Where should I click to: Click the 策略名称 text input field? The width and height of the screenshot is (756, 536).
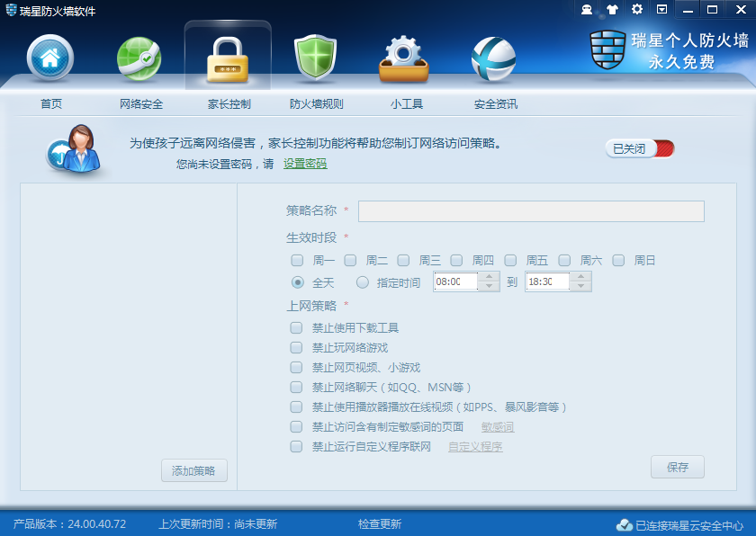click(531, 211)
